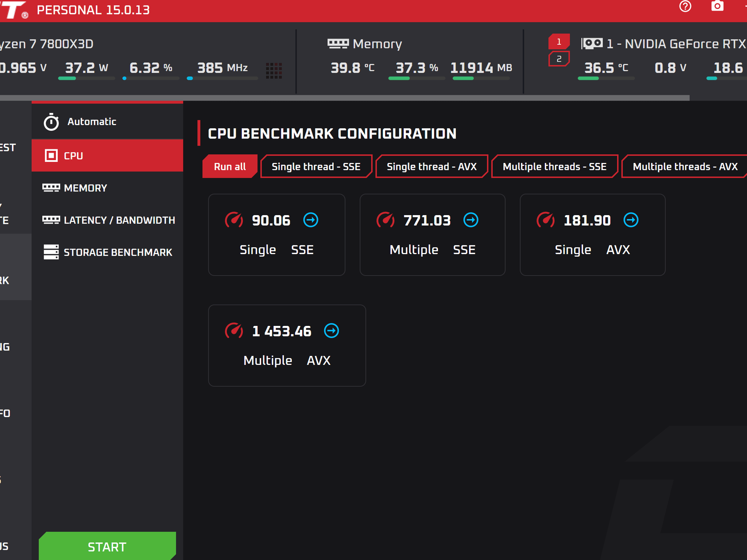Choose Multiple threads - AVX test

(x=685, y=167)
